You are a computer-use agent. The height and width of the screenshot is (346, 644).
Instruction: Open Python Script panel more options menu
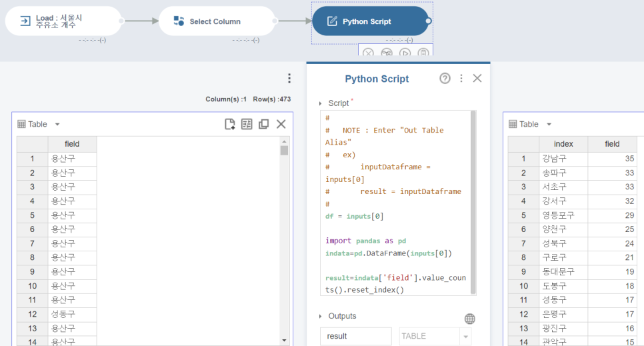tap(461, 78)
